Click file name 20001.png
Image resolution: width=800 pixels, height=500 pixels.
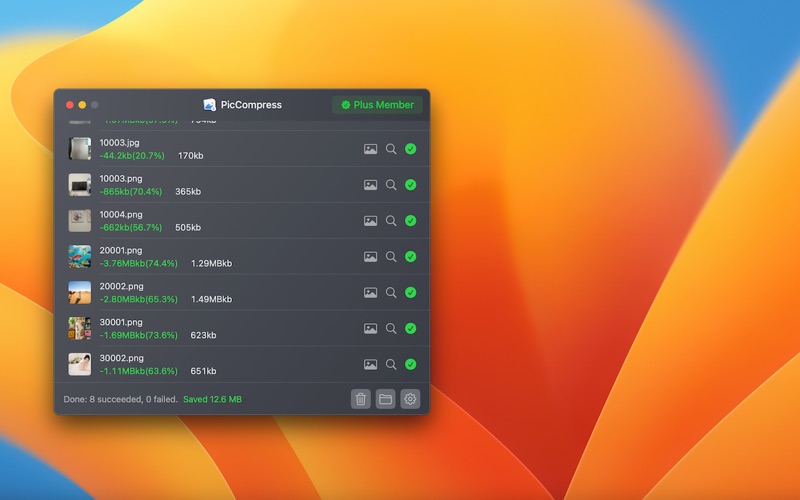click(x=121, y=251)
